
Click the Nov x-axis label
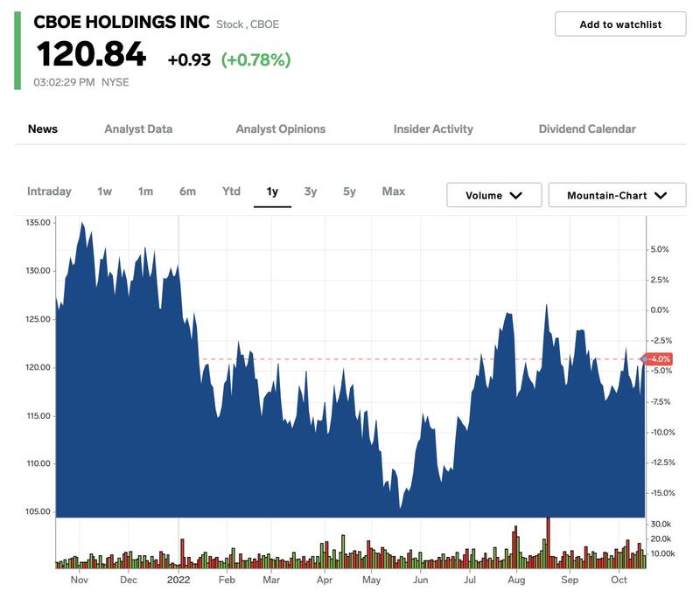79,580
